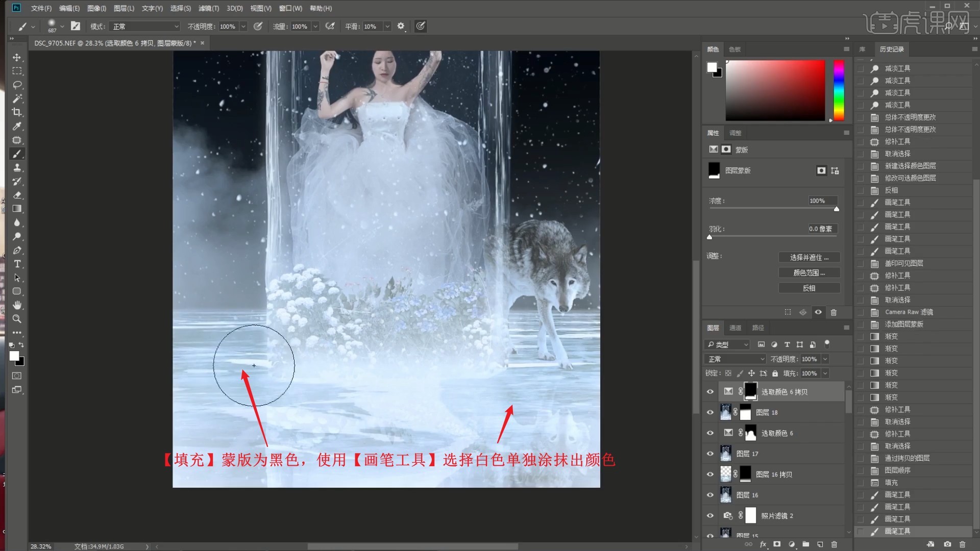The height and width of the screenshot is (551, 980).
Task: Switch to the 通道 tab
Action: [735, 328]
